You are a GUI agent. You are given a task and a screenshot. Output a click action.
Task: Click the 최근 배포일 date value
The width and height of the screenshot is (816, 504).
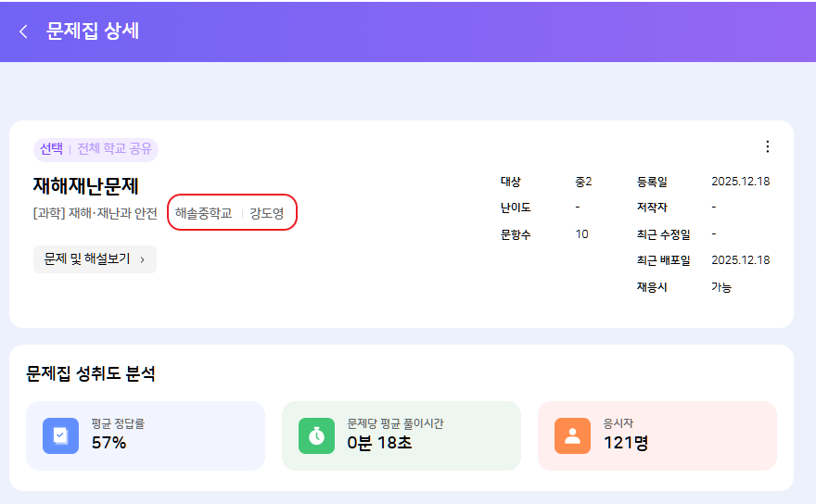pos(740,260)
